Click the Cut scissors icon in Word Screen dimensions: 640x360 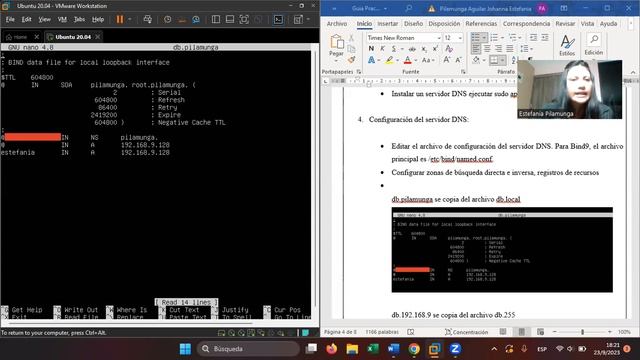click(351, 38)
